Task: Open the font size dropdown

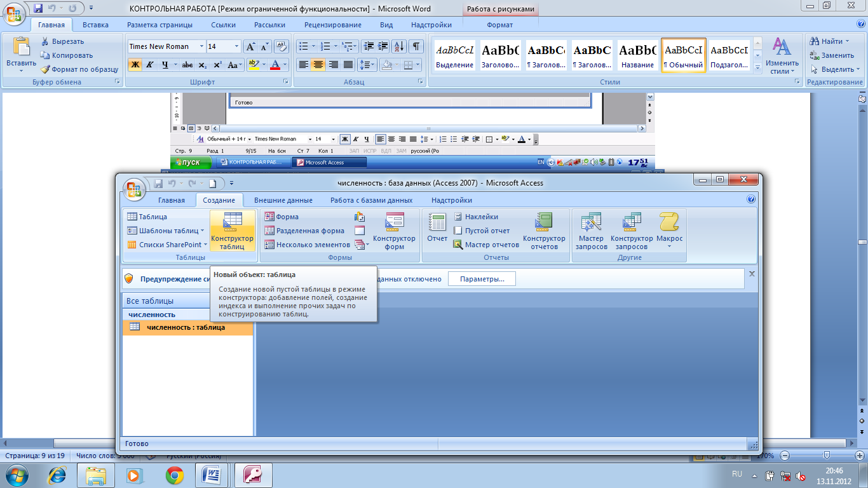Action: (237, 46)
